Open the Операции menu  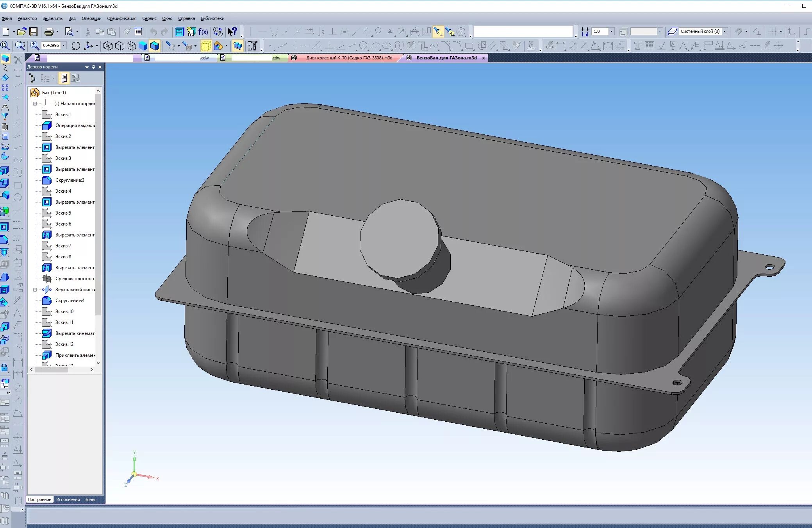tap(91, 18)
